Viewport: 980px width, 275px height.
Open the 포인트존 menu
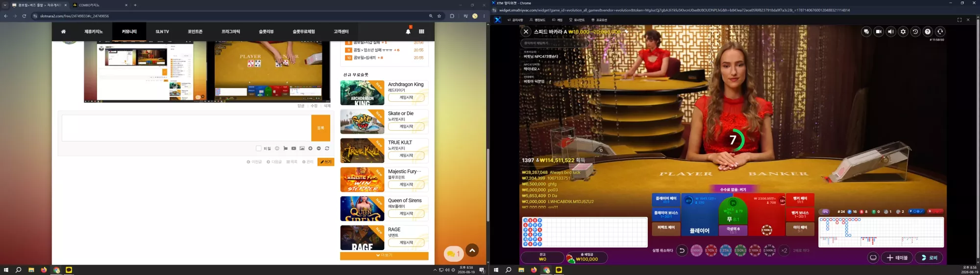[195, 31]
